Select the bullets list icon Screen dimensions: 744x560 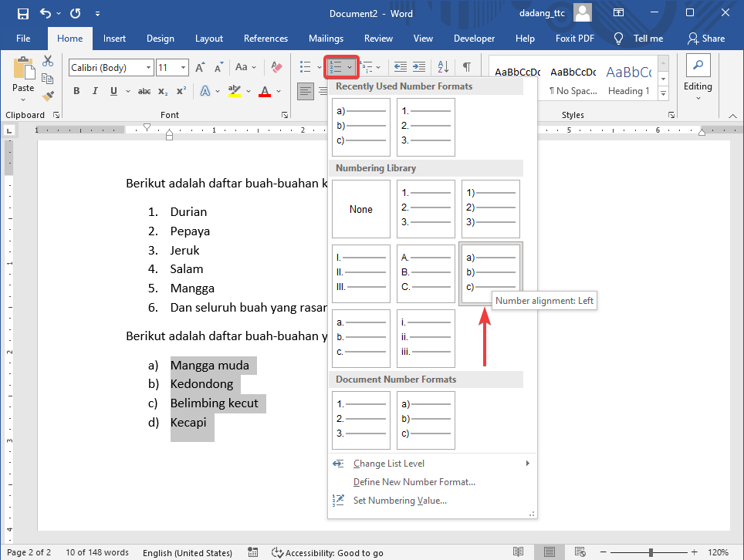(x=306, y=67)
